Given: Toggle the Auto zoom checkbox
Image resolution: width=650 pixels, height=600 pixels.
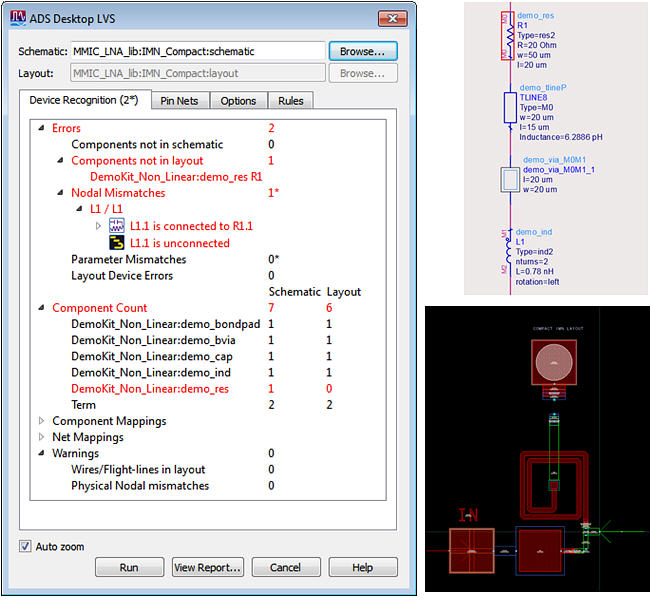Looking at the screenshot, I should coord(25,546).
